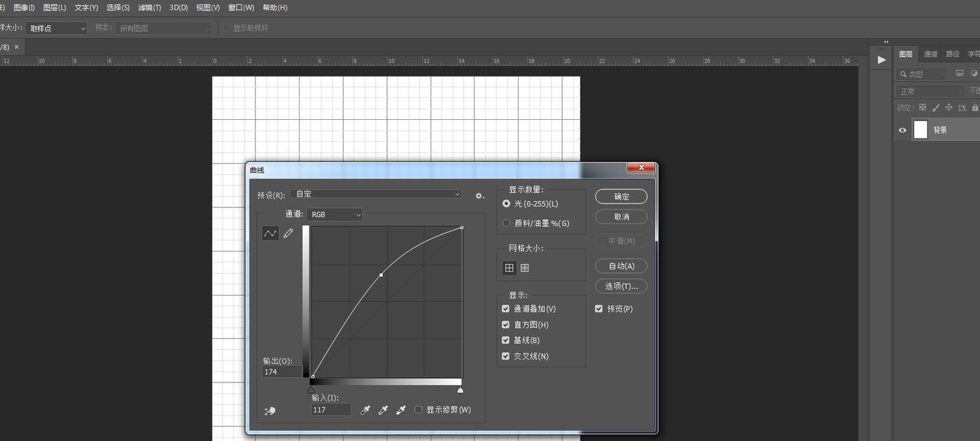Pick the black point eyedropper
The height and width of the screenshot is (441, 980).
(366, 410)
